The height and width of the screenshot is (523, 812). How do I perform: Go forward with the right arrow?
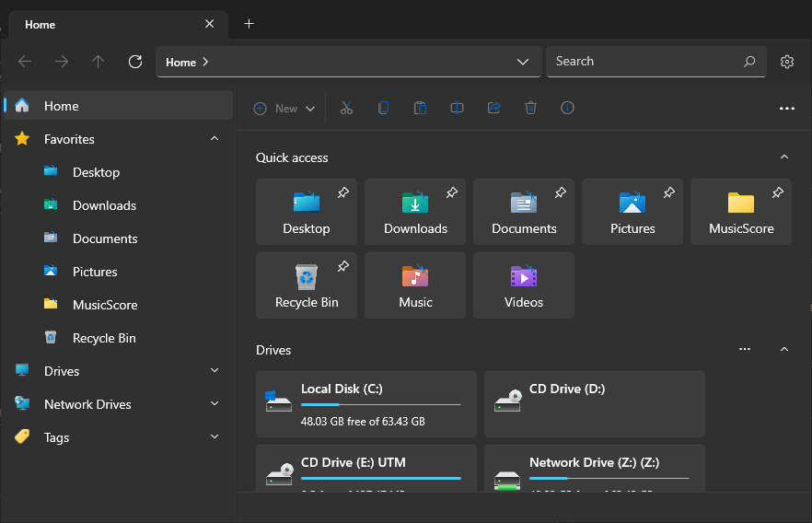pyautogui.click(x=62, y=62)
